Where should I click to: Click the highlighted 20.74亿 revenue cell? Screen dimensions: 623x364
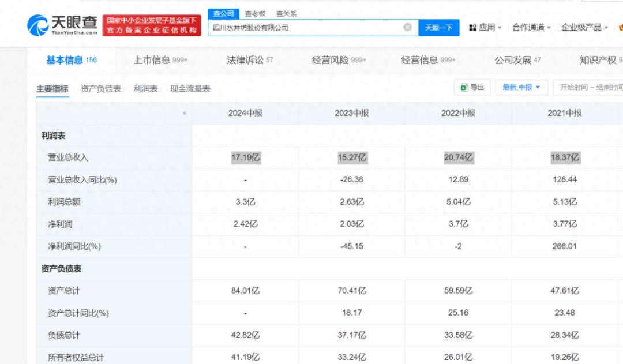point(459,157)
